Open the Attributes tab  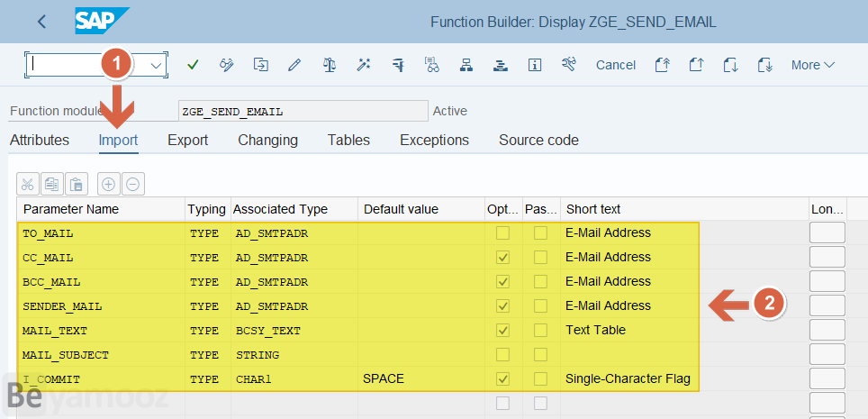40,141
